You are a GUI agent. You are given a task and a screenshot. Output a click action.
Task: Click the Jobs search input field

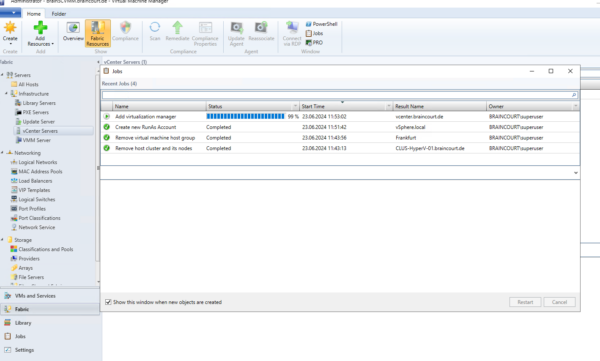(336, 95)
